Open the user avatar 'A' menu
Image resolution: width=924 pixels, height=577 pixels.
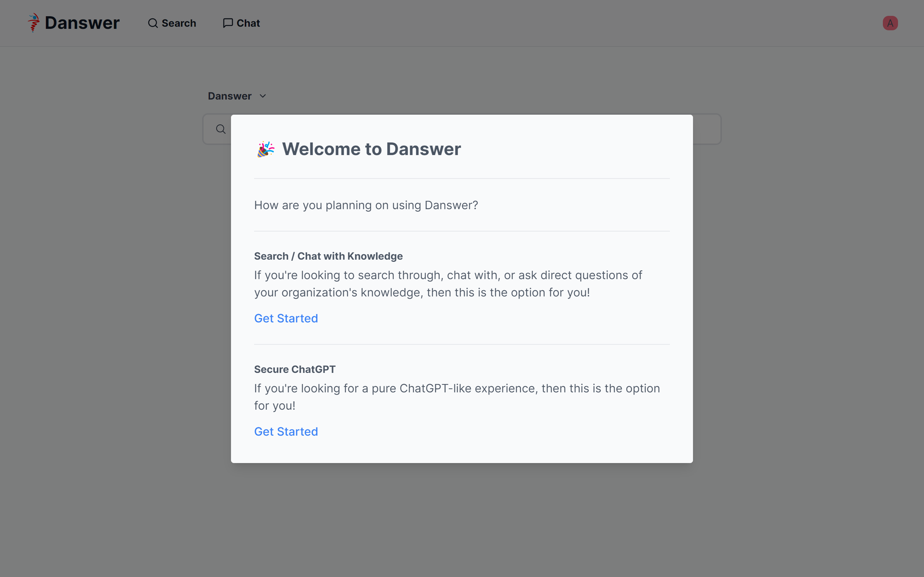click(x=890, y=23)
